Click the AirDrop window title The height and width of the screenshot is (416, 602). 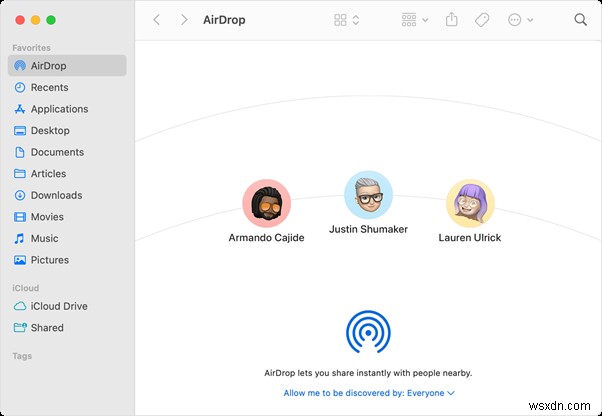tap(224, 20)
